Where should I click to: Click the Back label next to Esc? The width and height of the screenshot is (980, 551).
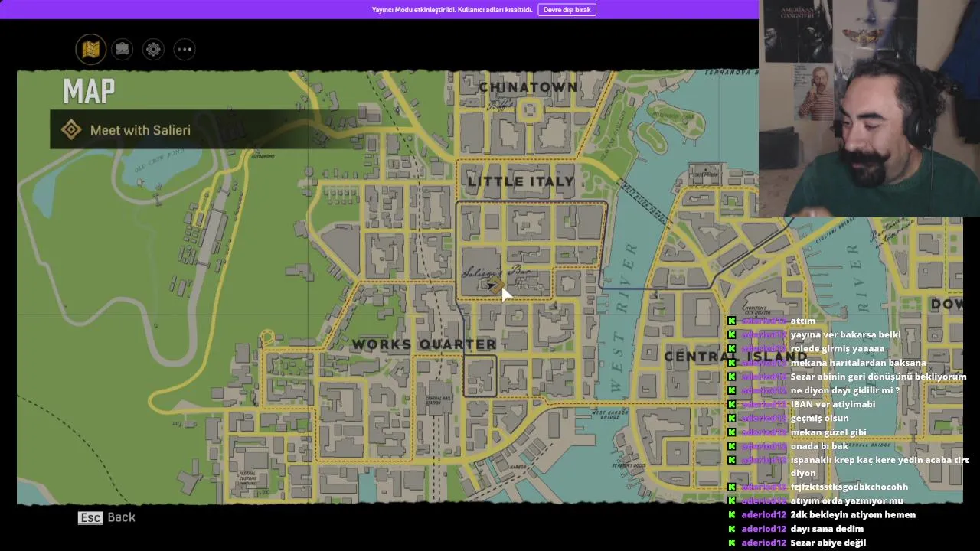tap(121, 517)
